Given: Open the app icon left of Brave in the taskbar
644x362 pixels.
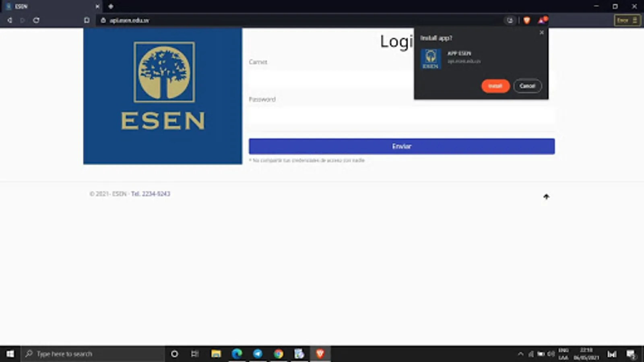Looking at the screenshot, I should coord(299,354).
